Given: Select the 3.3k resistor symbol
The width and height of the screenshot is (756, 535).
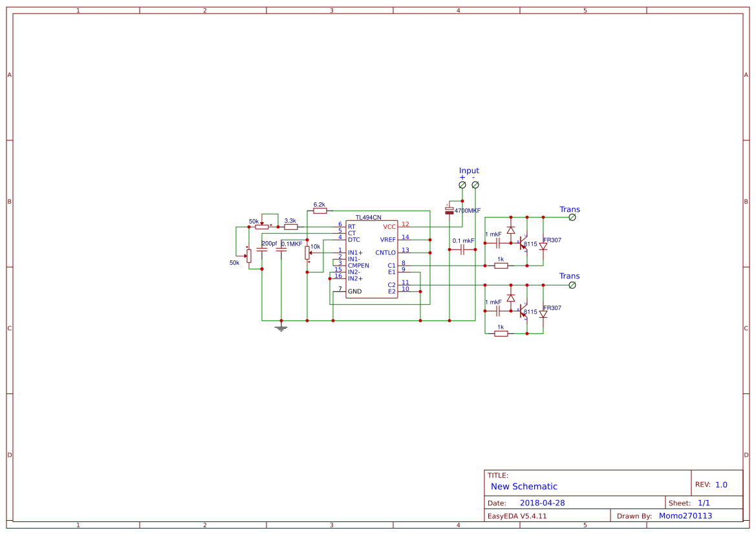Looking at the screenshot, I should click(x=291, y=227).
